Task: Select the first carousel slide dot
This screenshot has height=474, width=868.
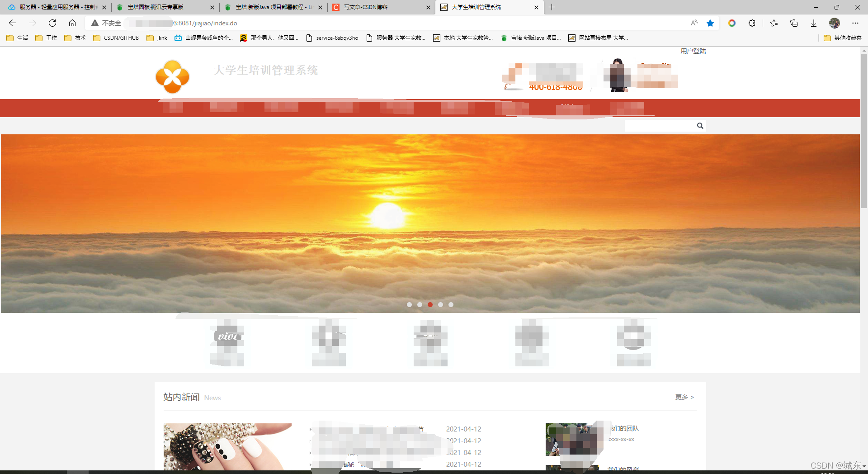Action: 409,304
